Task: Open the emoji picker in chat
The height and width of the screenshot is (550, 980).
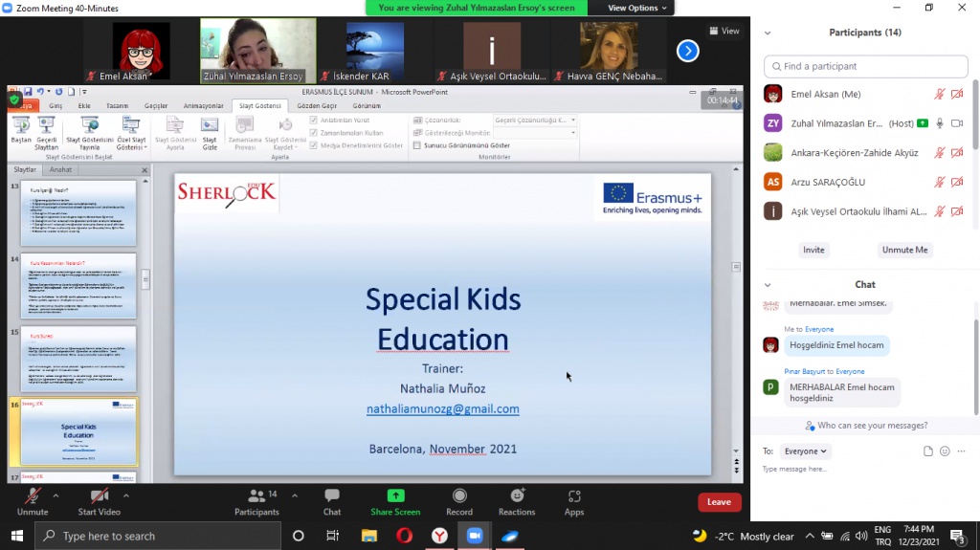Action: 945,451
